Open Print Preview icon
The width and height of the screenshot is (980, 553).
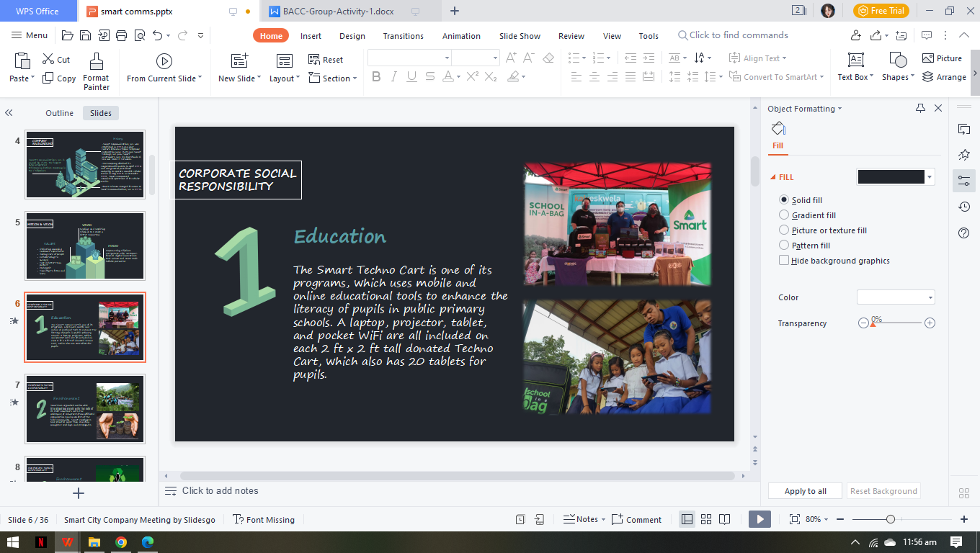pyautogui.click(x=139, y=35)
